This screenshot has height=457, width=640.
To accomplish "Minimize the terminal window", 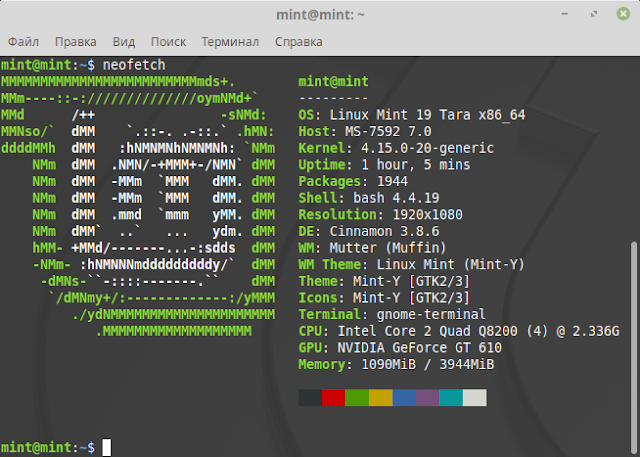I will pos(564,14).
